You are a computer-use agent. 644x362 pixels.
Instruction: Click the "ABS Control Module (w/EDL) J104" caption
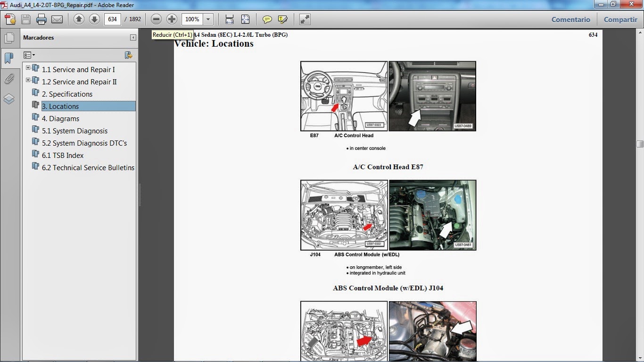tap(388, 288)
